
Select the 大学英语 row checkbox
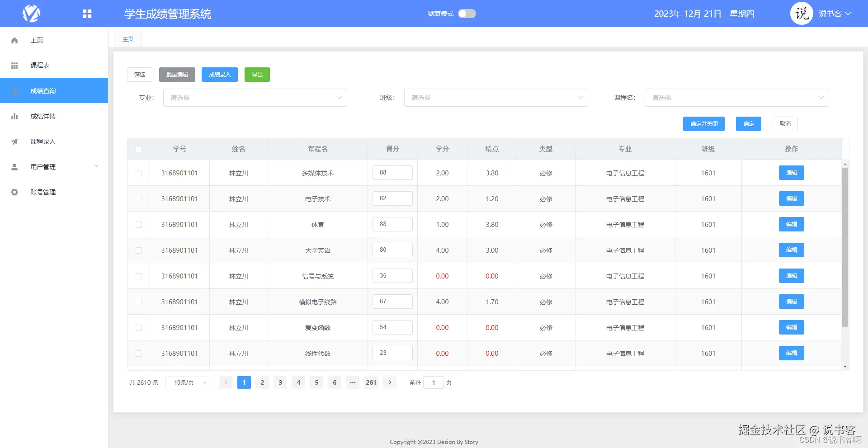[x=139, y=250]
